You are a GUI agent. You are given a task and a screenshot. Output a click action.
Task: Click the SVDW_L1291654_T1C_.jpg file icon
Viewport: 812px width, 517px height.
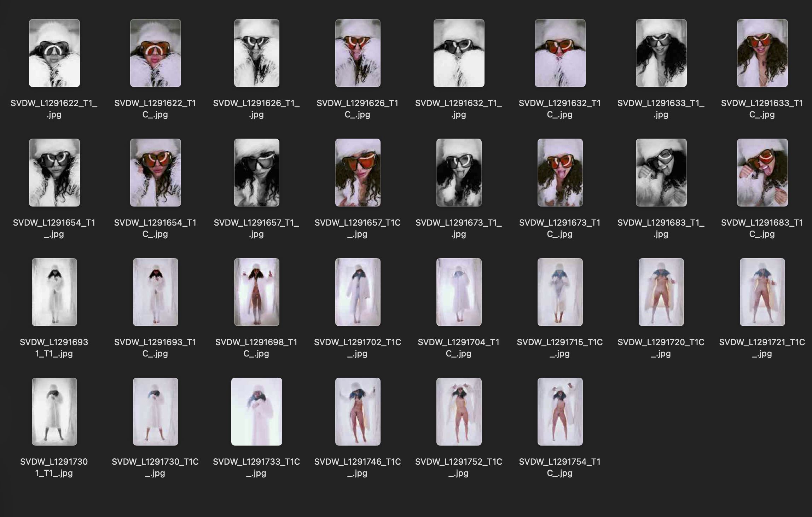click(155, 173)
